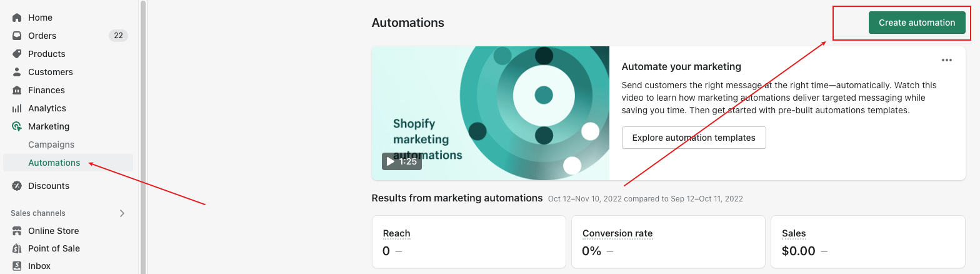
Task: Click the sidebar vertical scrollbar
Action: click(x=143, y=125)
